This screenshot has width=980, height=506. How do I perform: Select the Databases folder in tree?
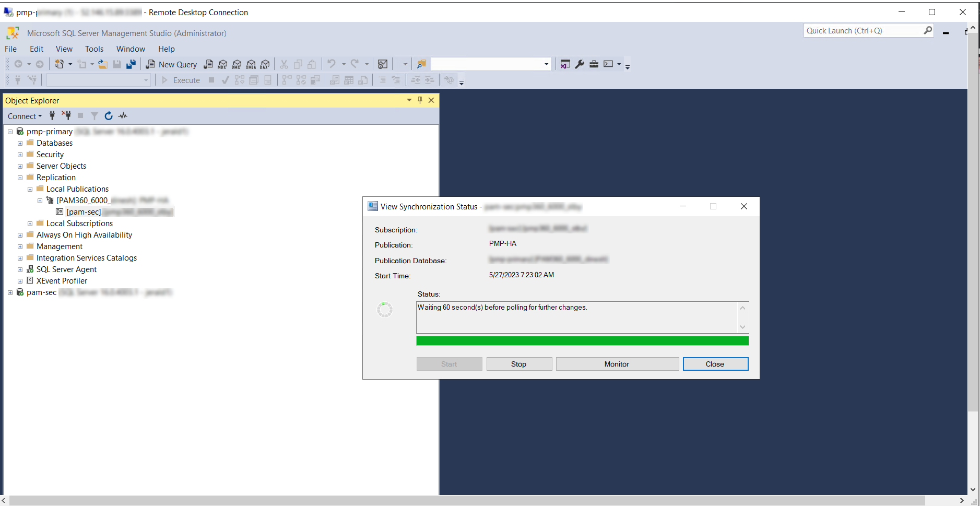pyautogui.click(x=54, y=143)
